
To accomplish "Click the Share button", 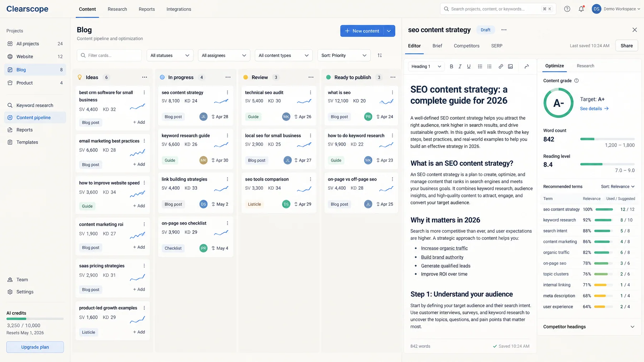I will [626, 46].
